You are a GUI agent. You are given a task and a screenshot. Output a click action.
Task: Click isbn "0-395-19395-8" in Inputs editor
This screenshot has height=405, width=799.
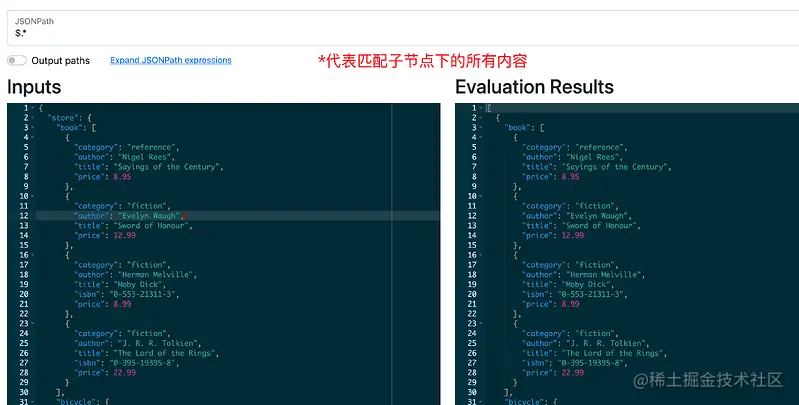tap(142, 363)
